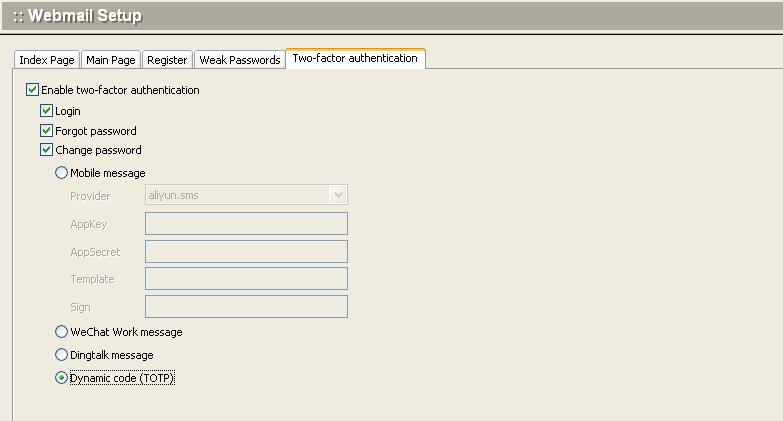This screenshot has width=783, height=421.
Task: Select Dynamic code (TOTP) radio button
Action: point(62,378)
